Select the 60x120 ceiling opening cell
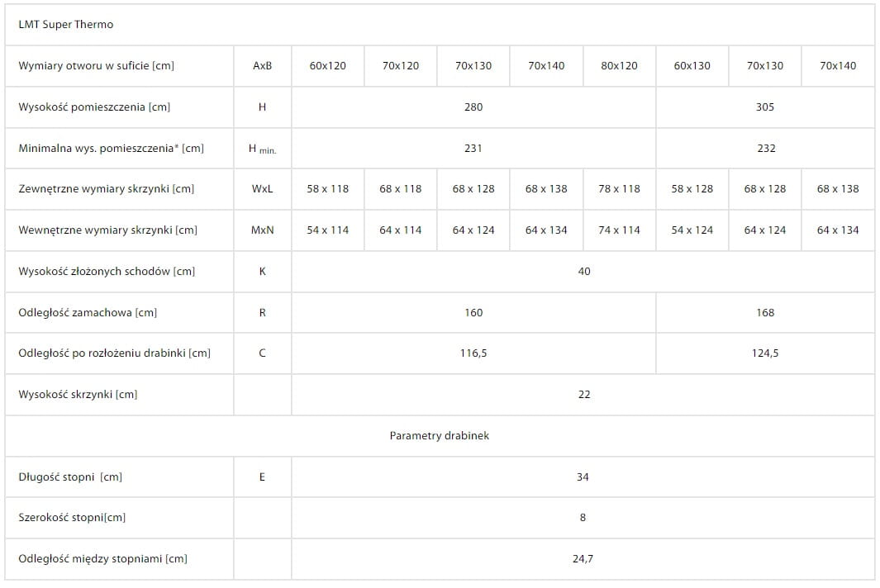The width and height of the screenshot is (880, 588). 327,66
